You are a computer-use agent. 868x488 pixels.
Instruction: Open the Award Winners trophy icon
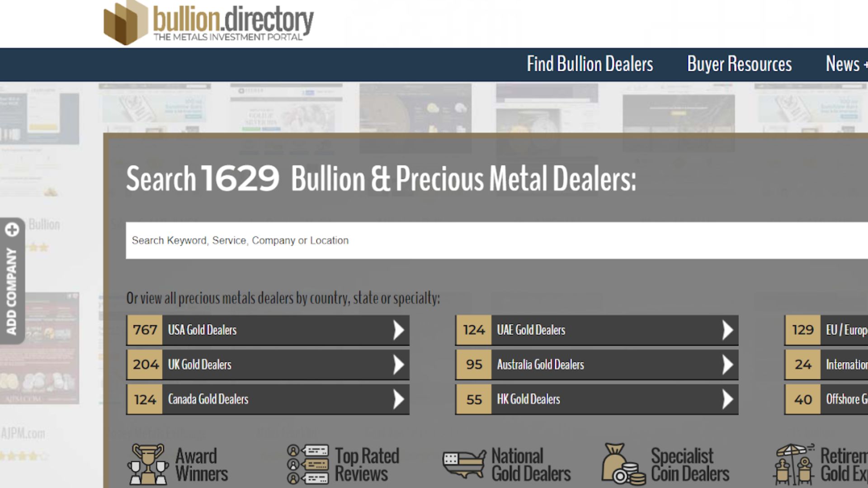148,465
